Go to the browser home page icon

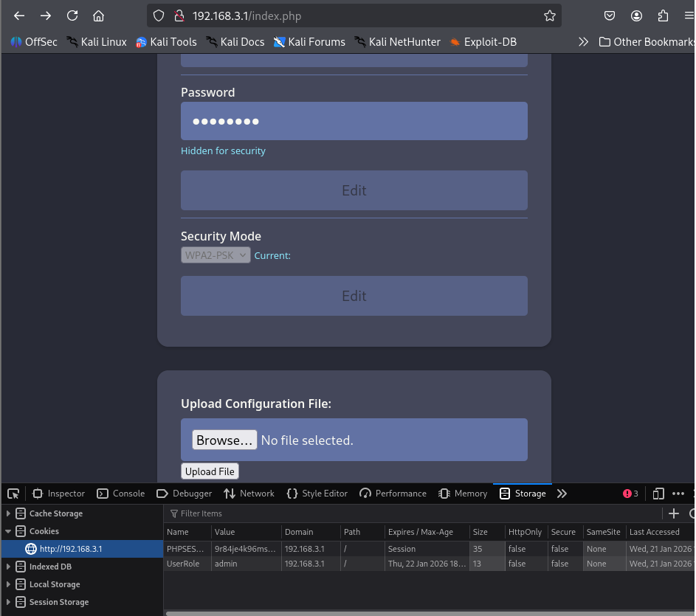(98, 15)
